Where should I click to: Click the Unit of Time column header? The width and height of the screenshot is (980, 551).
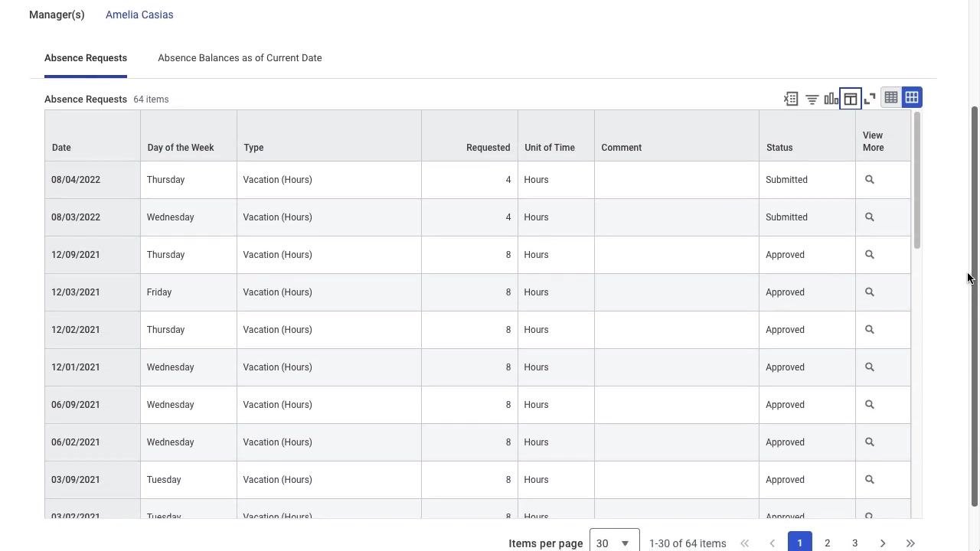[x=556, y=136]
